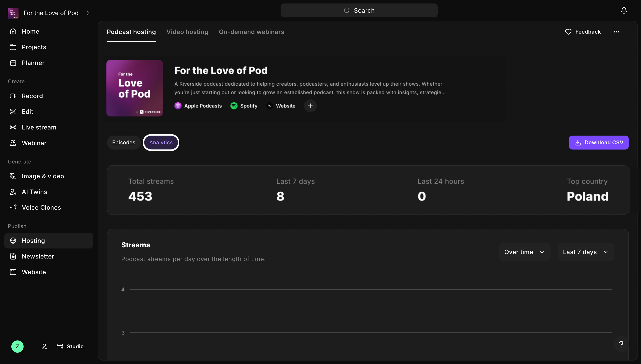Switch to the Podcast hosting tab

pos(131,32)
